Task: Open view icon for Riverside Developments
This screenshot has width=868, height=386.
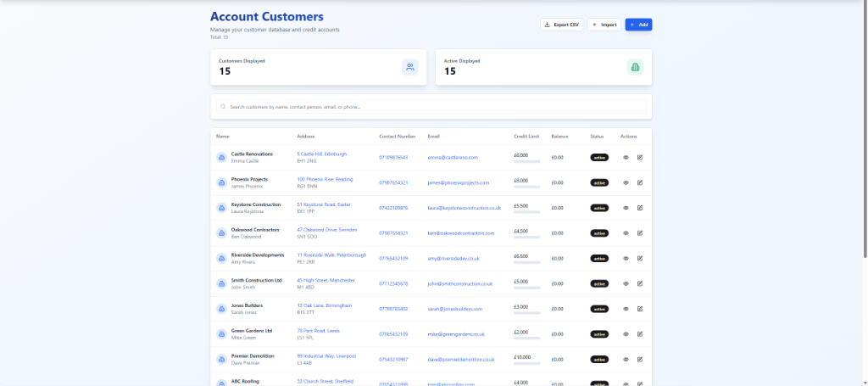Action: pos(626,258)
